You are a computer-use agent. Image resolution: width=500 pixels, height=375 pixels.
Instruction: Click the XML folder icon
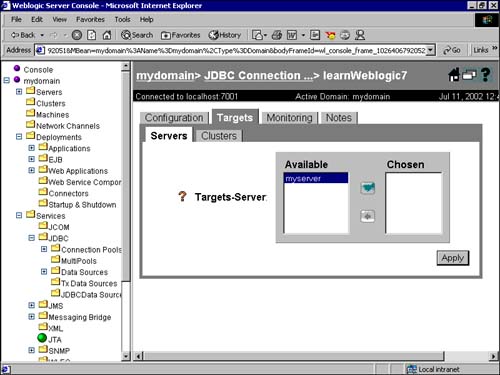click(43, 327)
